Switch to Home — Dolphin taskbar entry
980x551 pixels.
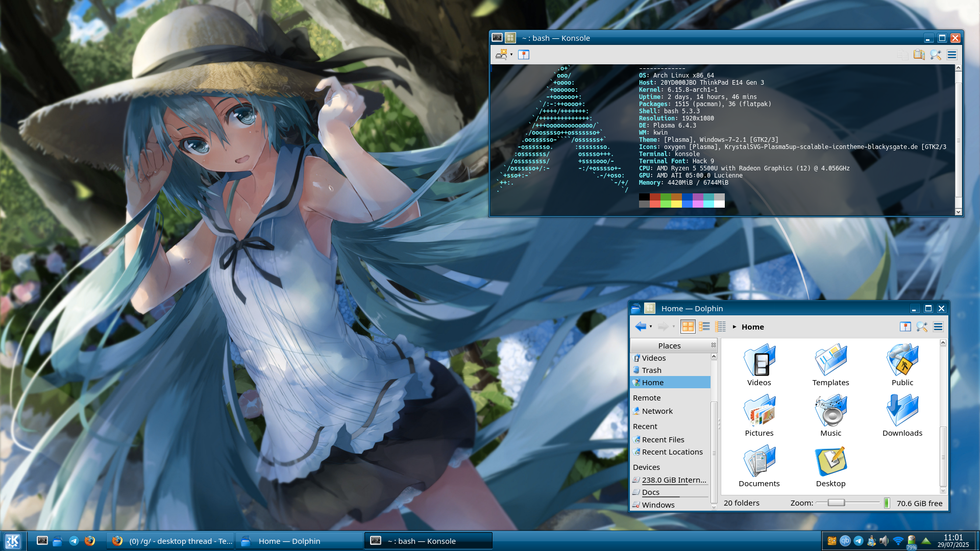(x=300, y=541)
